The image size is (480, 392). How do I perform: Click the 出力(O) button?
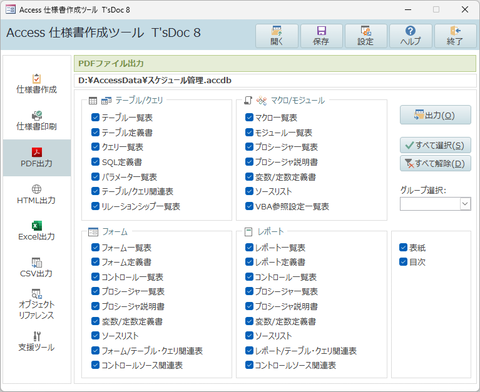point(435,115)
